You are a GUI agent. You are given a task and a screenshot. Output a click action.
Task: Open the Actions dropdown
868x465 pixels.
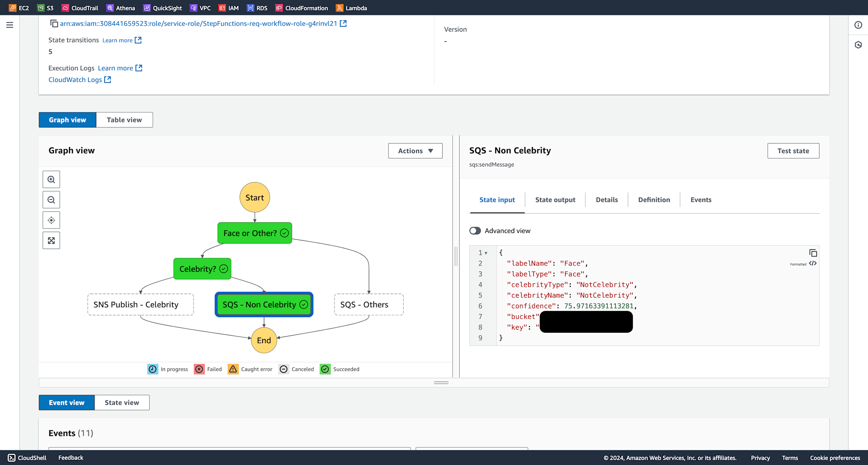415,151
